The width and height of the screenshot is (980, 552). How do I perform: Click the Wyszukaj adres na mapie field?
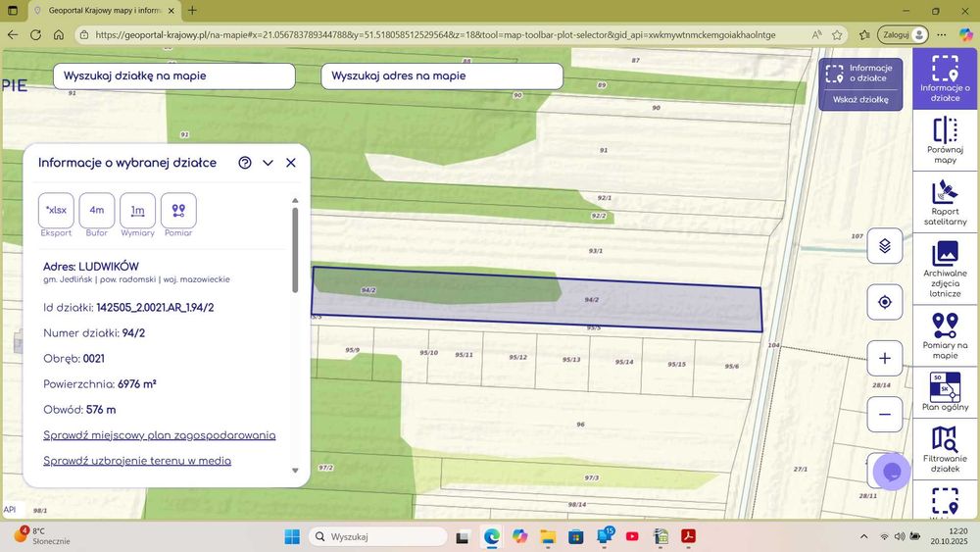point(442,76)
